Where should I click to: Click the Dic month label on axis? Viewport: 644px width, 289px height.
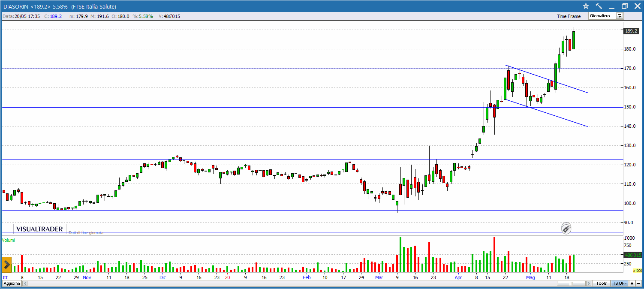pos(163,277)
